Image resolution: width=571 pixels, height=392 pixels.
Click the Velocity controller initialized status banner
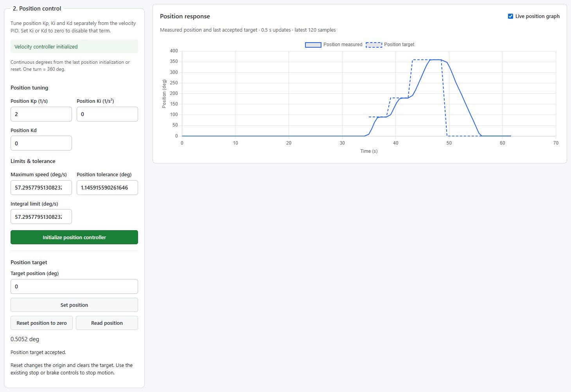[x=74, y=47]
